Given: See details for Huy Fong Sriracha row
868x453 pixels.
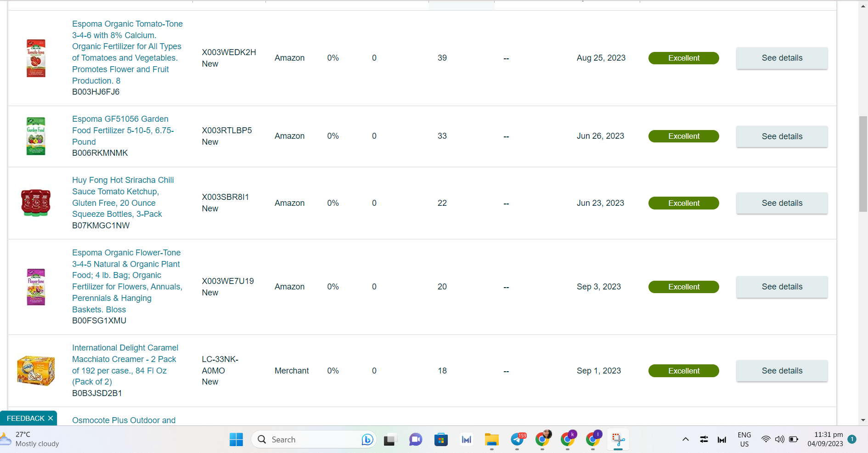Looking at the screenshot, I should tap(782, 203).
